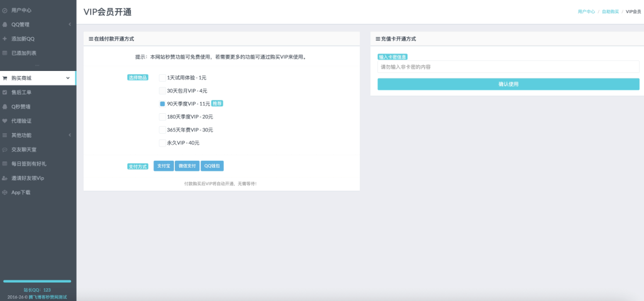Click the 用户中心 dashboard icon in sidebar
The image size is (644, 301).
point(5,10)
